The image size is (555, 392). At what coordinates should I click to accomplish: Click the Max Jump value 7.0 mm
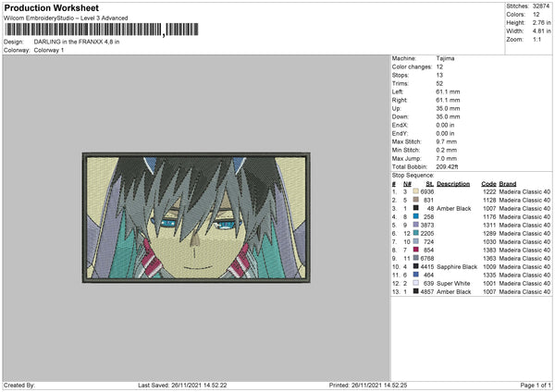click(x=447, y=158)
